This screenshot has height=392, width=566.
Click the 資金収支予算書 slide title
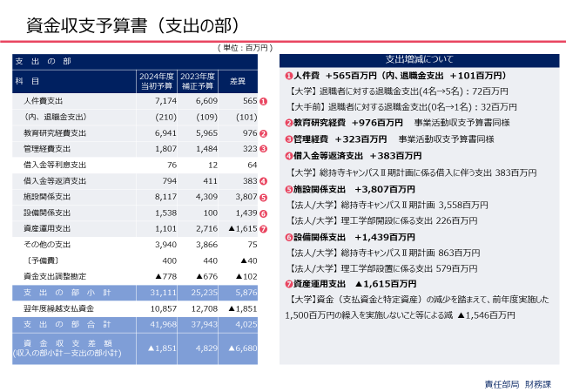126,24
